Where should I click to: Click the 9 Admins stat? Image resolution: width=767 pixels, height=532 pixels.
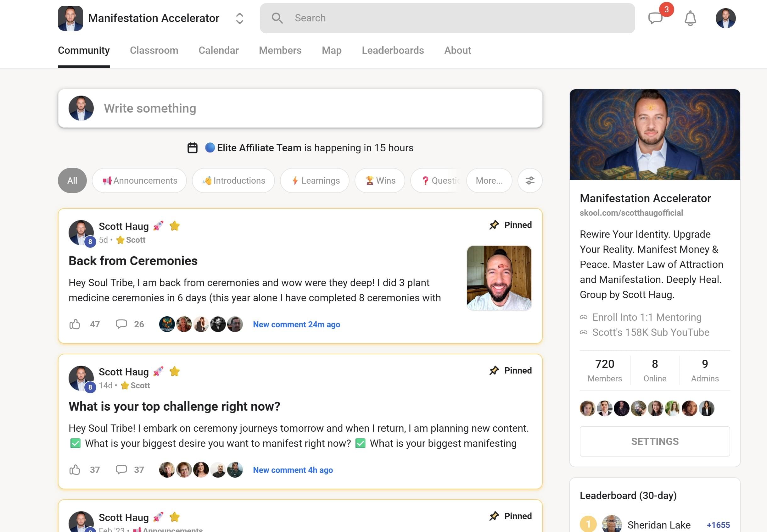(705, 370)
